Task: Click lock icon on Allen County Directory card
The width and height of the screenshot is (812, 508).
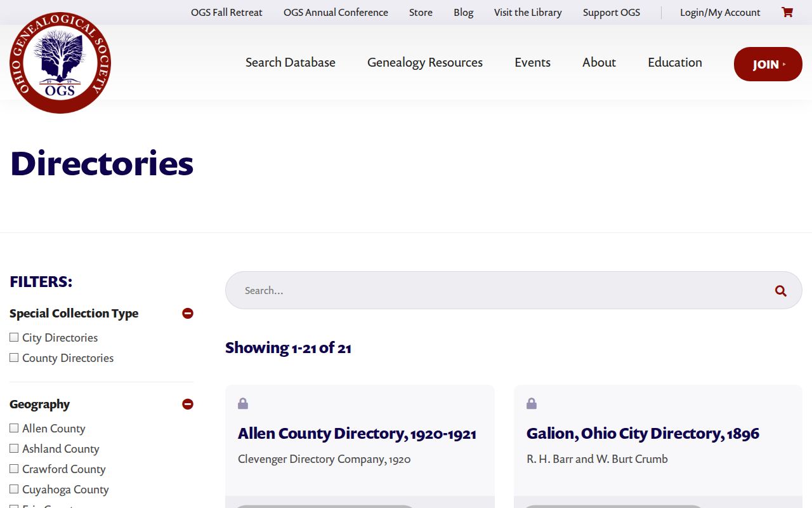Action: [243, 403]
